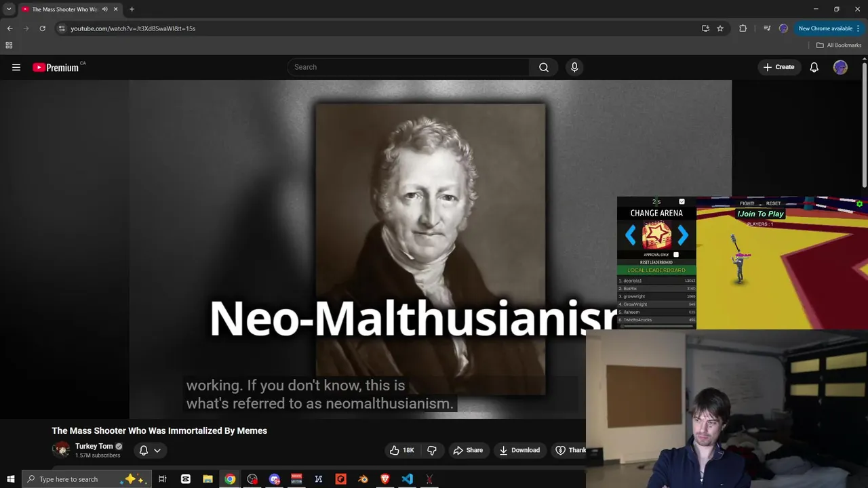Viewport: 868px width, 488px height.
Task: Download the video
Action: [x=519, y=450]
